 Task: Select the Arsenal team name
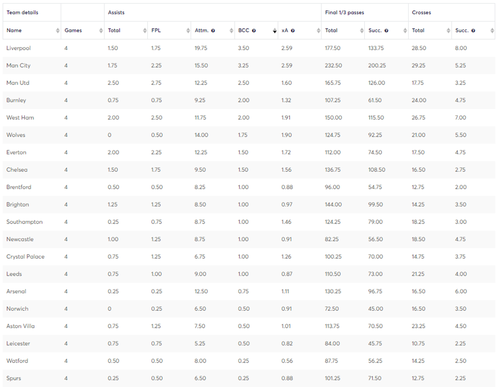click(x=16, y=291)
